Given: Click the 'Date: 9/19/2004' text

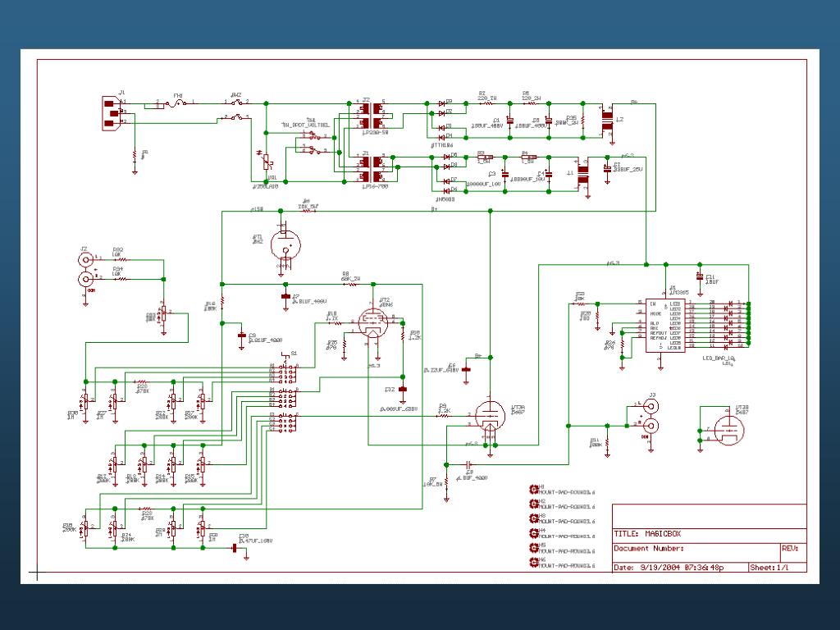Looking at the screenshot, I should 648,568.
